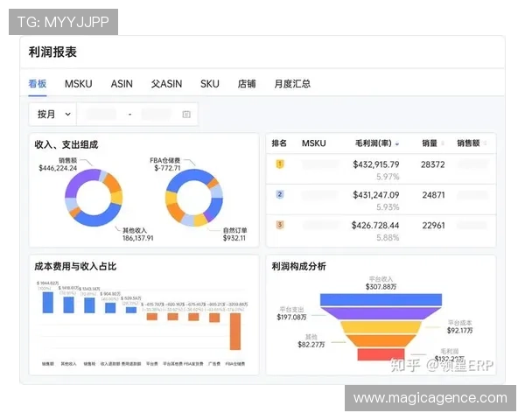This screenshot has width=525, height=420.
Task: Click the 利润报表 page heading
Action: [x=52, y=52]
